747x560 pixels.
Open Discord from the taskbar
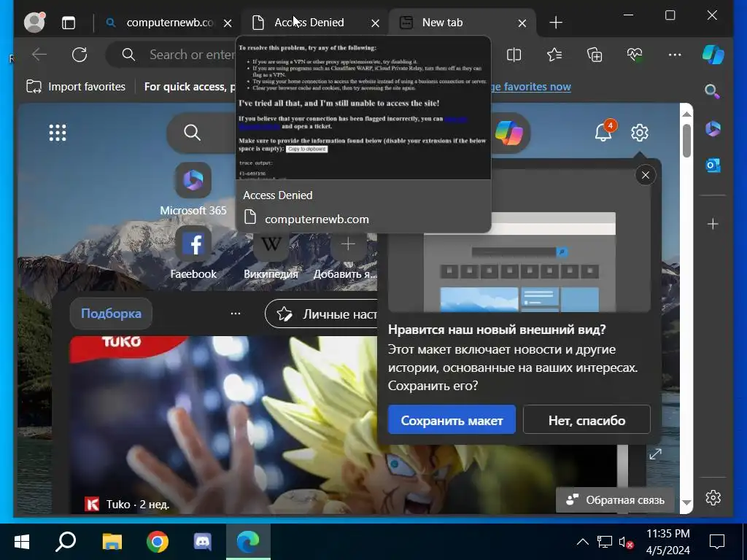[203, 542]
